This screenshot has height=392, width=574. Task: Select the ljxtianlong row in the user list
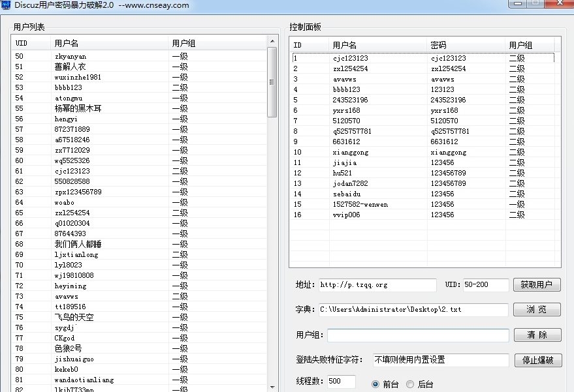(139, 254)
